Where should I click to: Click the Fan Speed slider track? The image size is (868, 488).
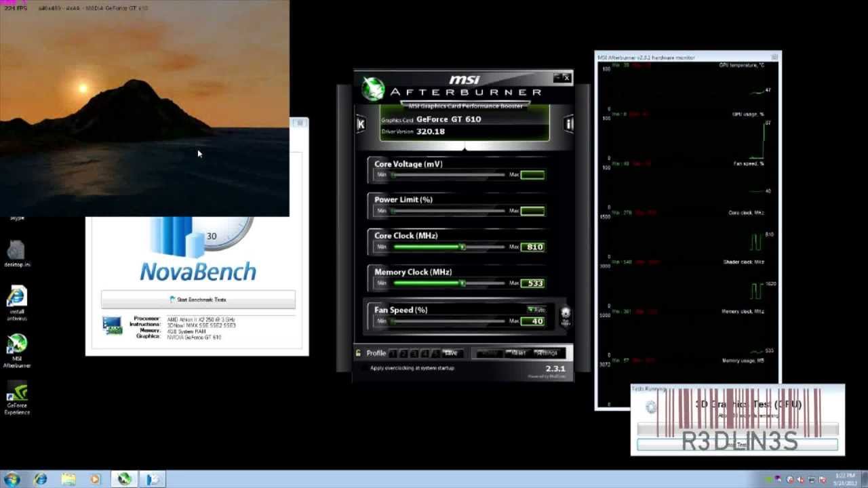click(448, 321)
